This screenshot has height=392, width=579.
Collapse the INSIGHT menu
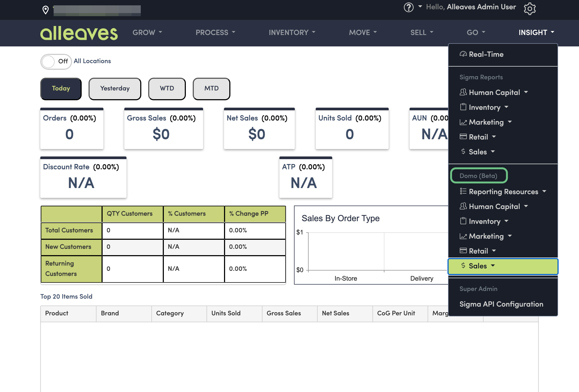536,32
